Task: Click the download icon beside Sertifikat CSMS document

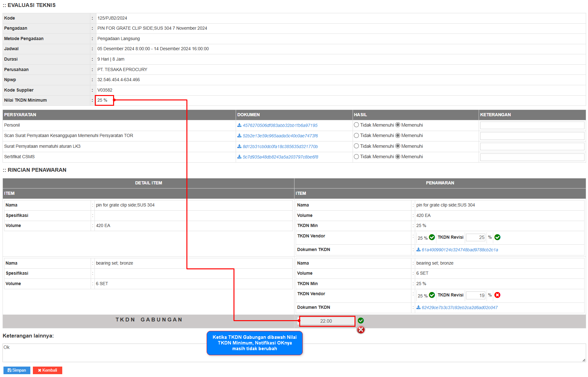Action: coord(239,157)
